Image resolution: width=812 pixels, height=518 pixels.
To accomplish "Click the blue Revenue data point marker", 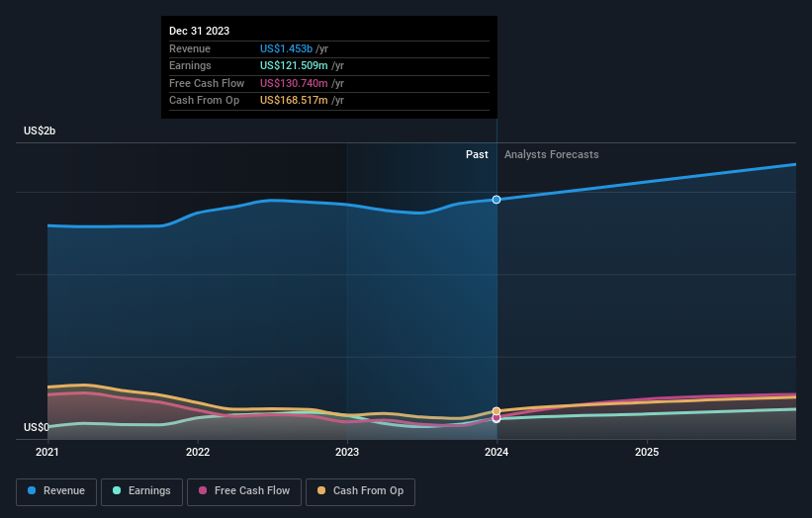I will click(496, 200).
